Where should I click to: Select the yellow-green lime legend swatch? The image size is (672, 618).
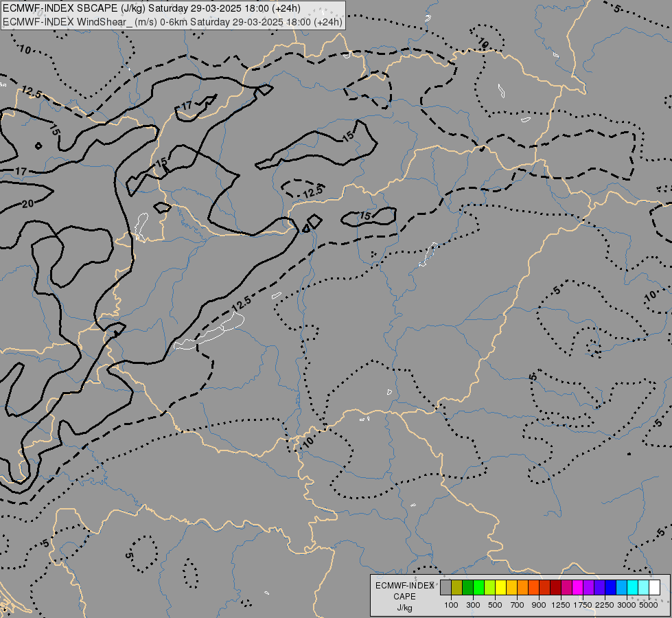(489, 587)
